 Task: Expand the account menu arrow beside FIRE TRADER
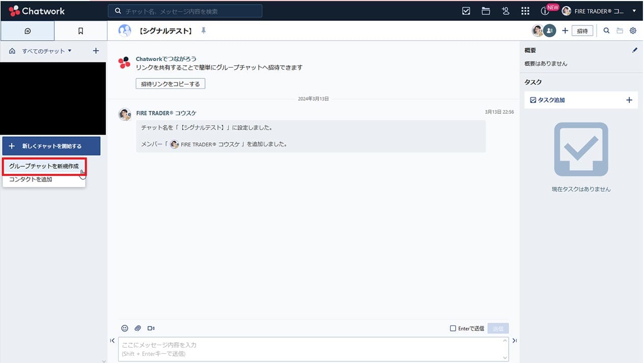click(x=634, y=11)
